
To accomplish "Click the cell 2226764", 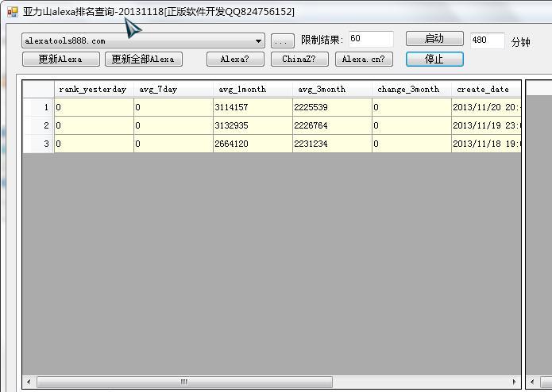I will (332, 125).
